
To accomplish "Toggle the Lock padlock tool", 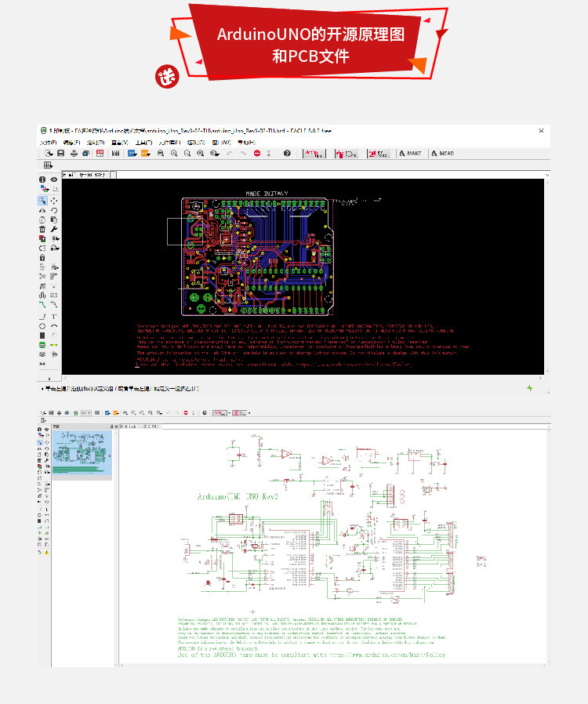I will [42, 258].
